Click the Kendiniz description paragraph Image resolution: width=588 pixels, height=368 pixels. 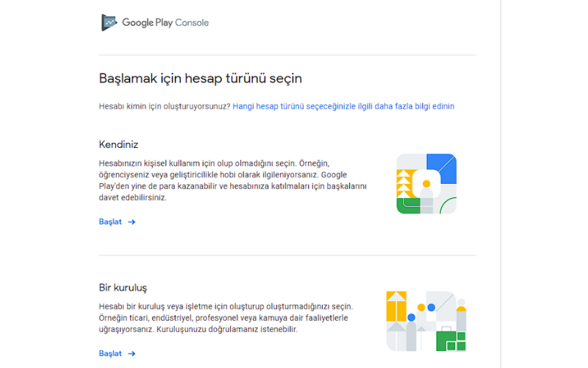tap(233, 180)
